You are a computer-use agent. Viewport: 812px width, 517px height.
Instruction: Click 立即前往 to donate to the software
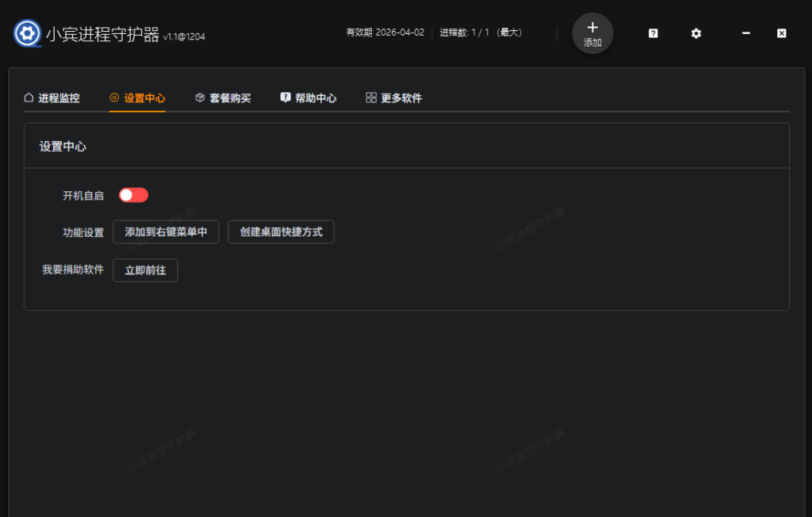(x=144, y=270)
